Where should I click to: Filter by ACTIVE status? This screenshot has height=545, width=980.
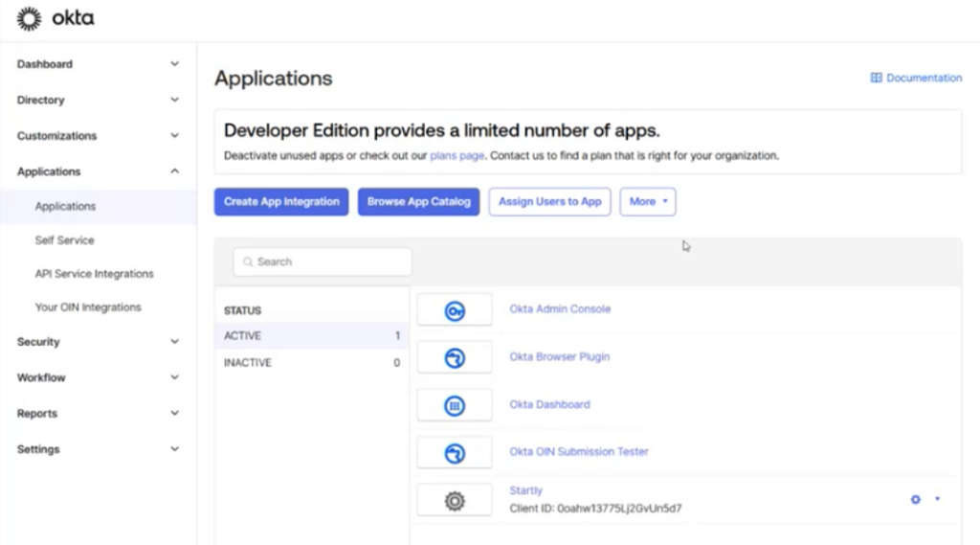pos(312,335)
